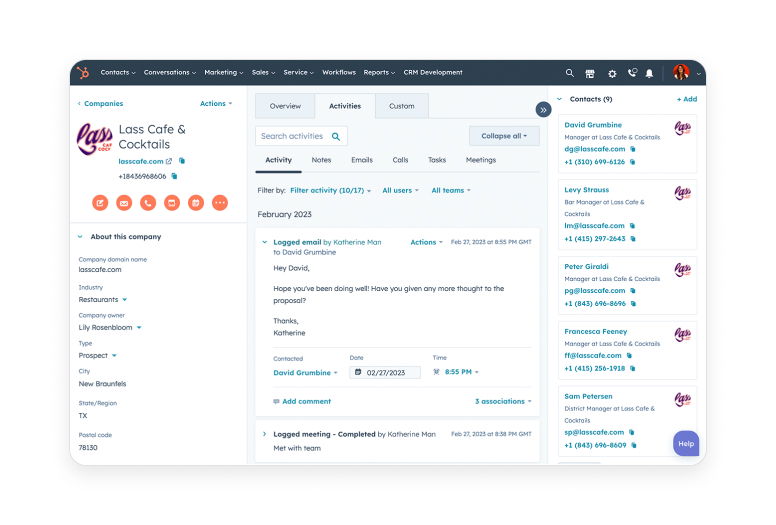
Task: Select the Calls activity tab
Action: [400, 160]
